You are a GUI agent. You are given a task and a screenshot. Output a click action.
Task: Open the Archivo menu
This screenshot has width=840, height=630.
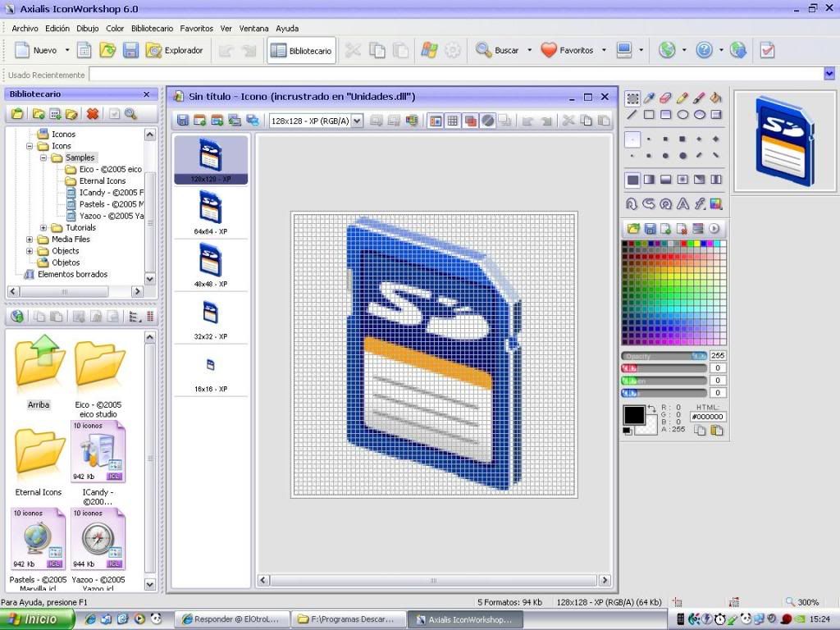25,29
